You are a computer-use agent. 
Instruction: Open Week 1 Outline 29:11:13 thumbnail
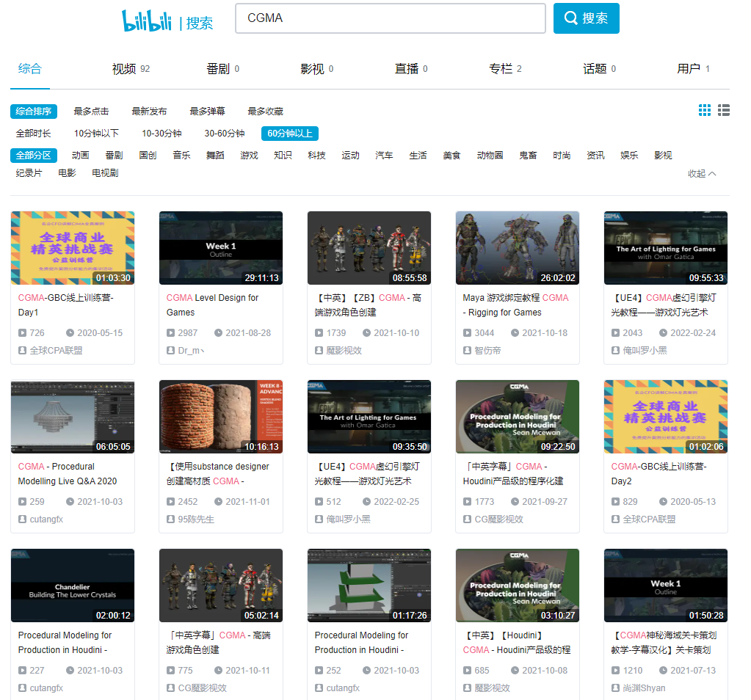tap(221, 248)
